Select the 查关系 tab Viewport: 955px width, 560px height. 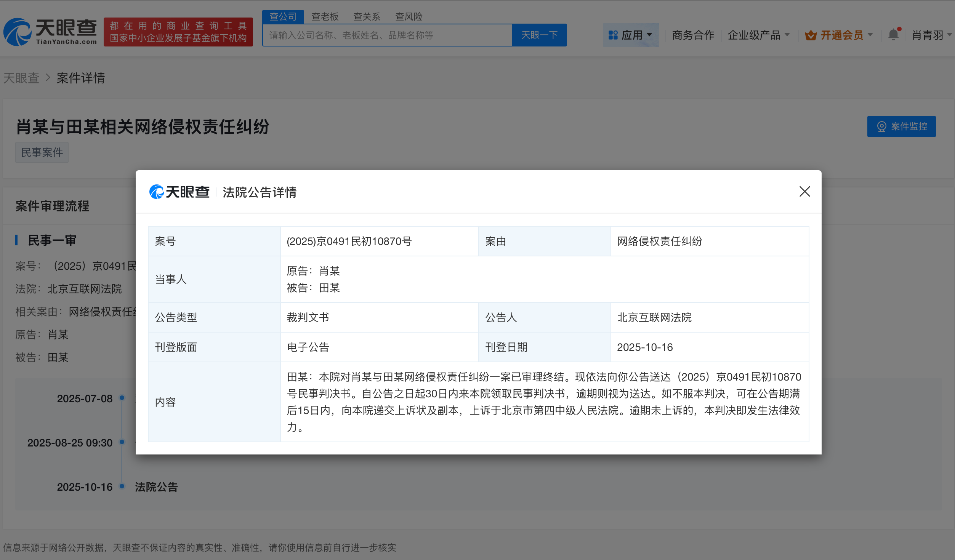[x=366, y=16]
